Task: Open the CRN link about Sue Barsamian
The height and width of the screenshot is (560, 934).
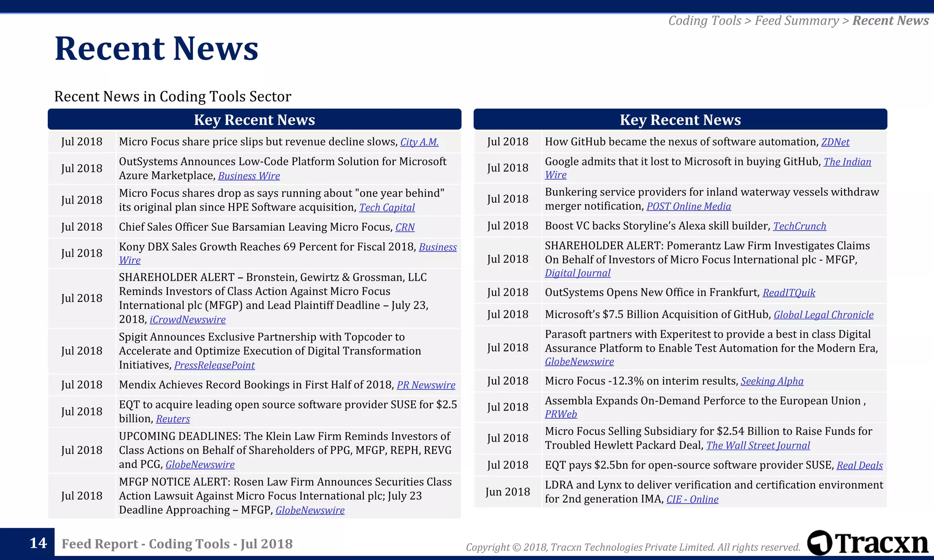Action: [405, 227]
